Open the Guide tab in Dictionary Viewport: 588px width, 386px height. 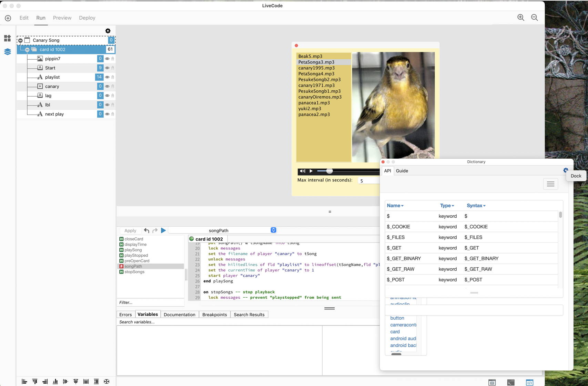[402, 171]
